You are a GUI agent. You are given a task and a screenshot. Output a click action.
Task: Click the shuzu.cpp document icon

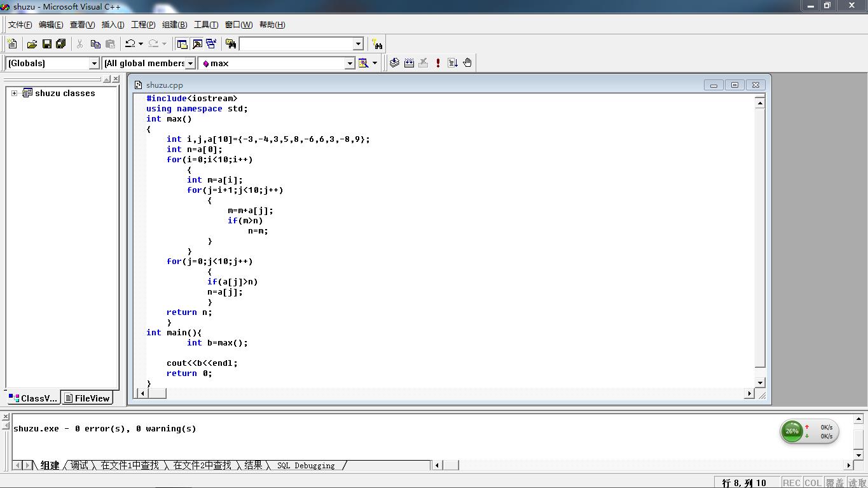pyautogui.click(x=138, y=85)
